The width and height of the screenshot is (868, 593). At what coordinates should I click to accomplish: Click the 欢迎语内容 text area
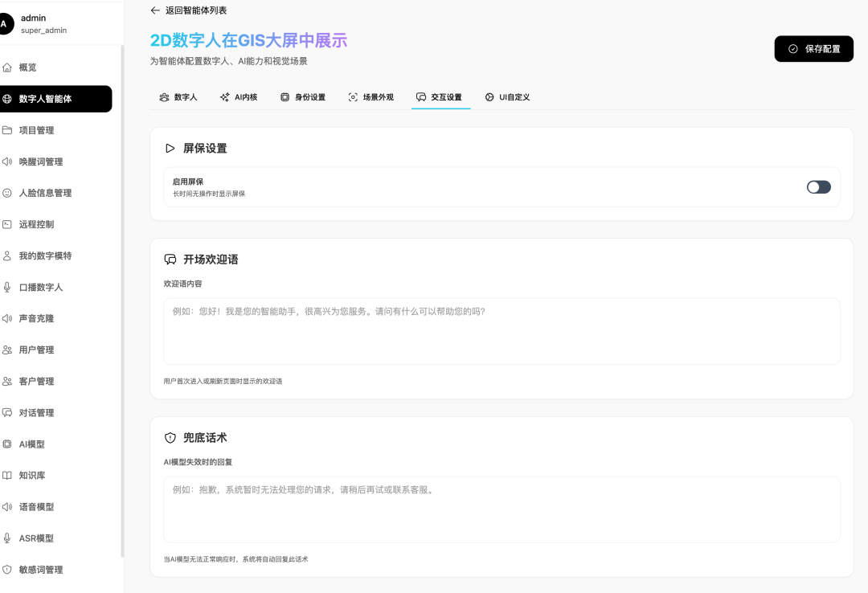tap(502, 331)
